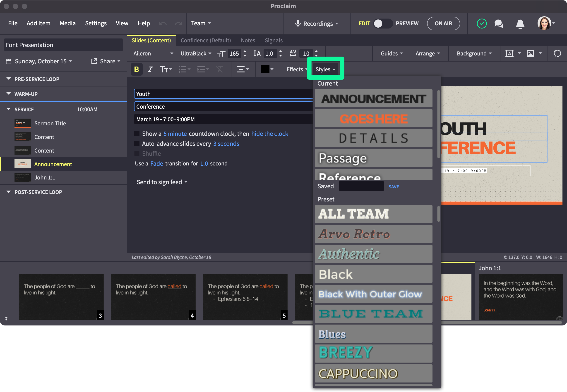
Task: Open the notifications bell
Action: (x=520, y=24)
